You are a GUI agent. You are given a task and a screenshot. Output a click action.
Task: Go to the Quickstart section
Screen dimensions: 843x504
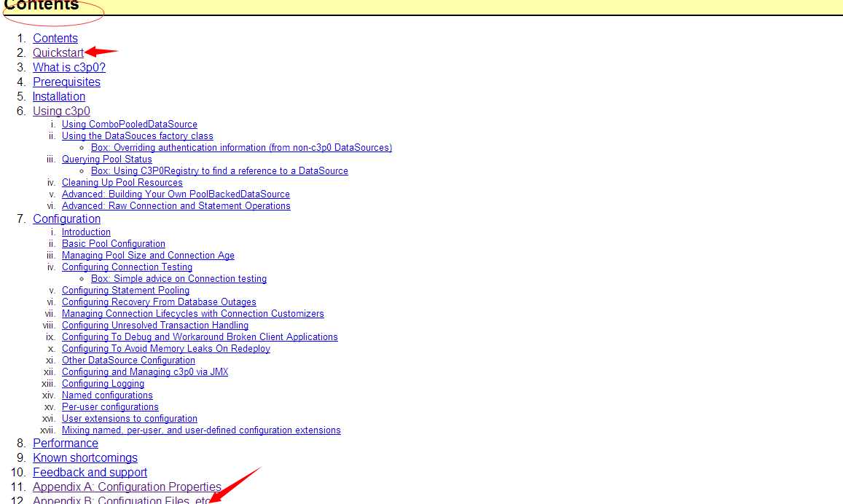[x=58, y=52]
